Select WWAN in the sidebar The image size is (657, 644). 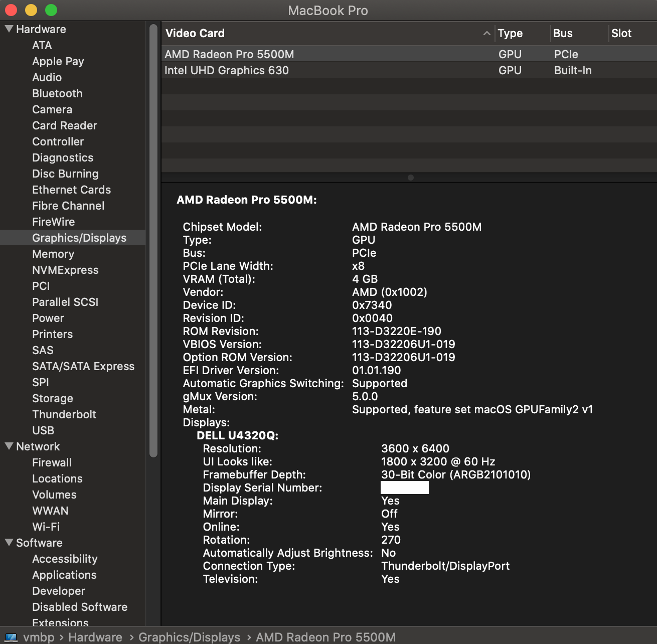50,511
